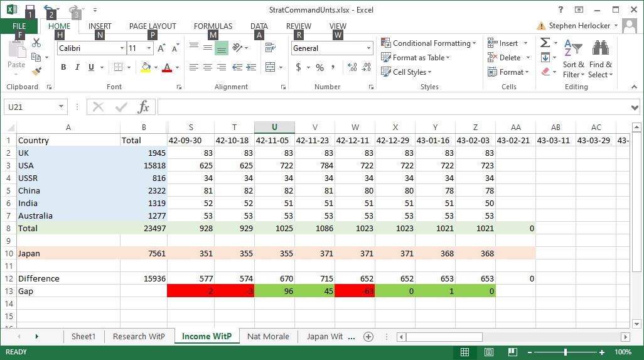Expand Cell Styles menu

coord(406,72)
